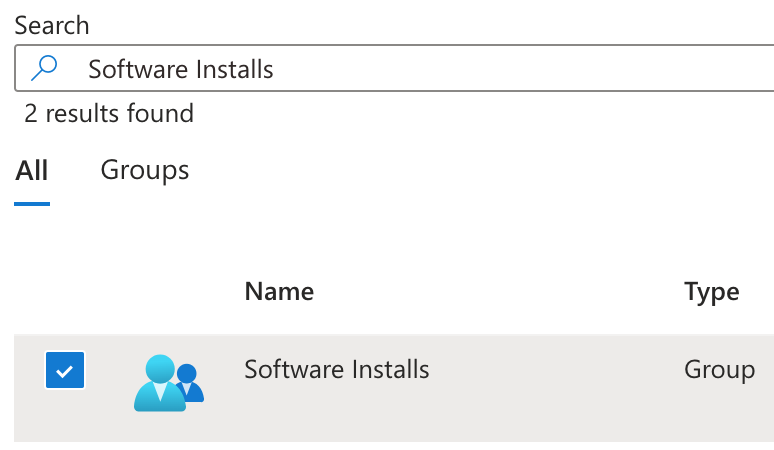Image resolution: width=774 pixels, height=450 pixels.
Task: Click blank header area above the group icon
Action: 168,292
